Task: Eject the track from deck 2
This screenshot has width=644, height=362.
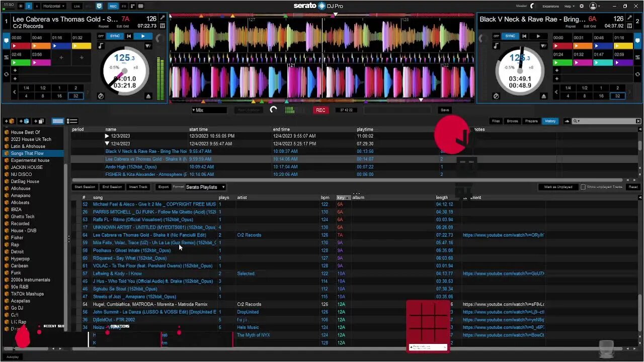Action: point(544,96)
